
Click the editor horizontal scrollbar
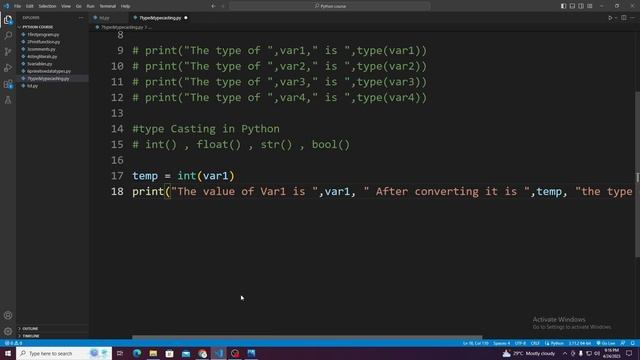coord(307,338)
